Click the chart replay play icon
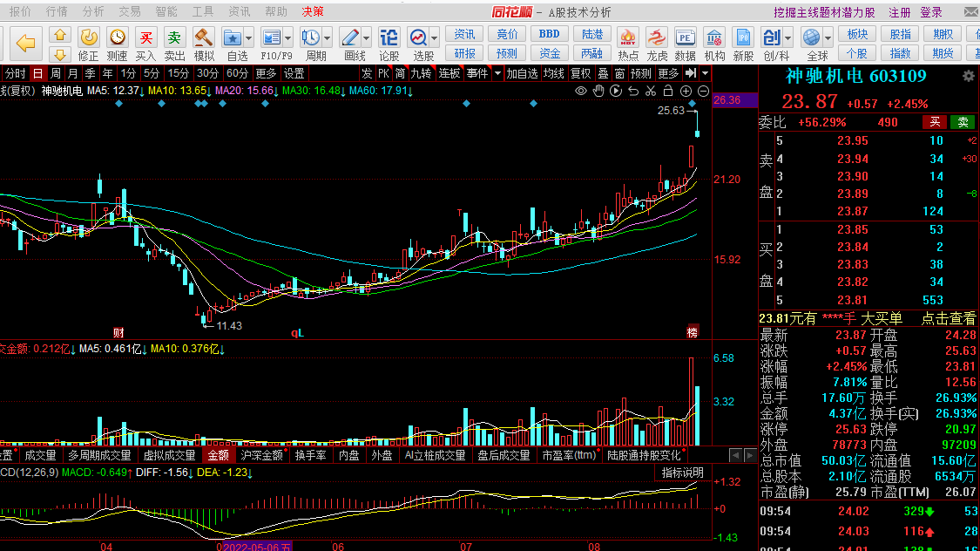980x551 pixels. (616, 92)
